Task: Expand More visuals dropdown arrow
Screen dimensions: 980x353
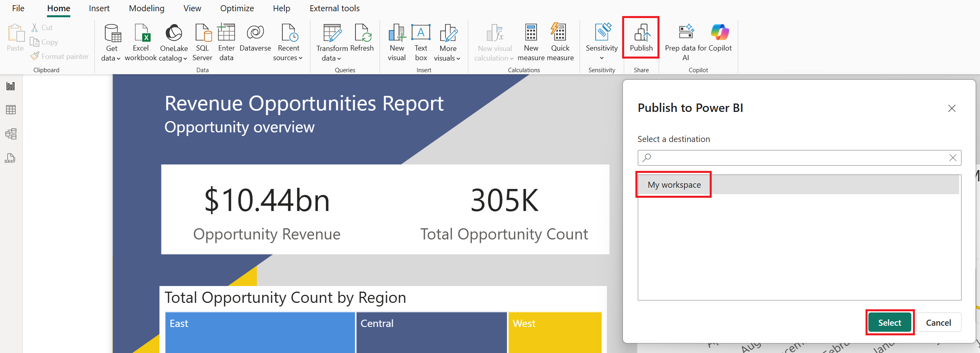Action: (458, 59)
